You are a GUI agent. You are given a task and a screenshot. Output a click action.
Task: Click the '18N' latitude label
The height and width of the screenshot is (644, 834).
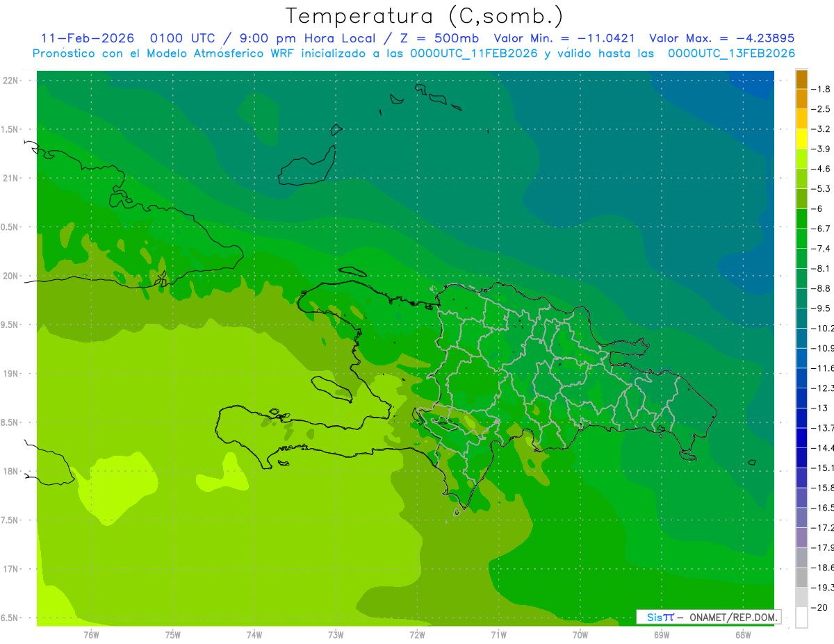click(10, 471)
